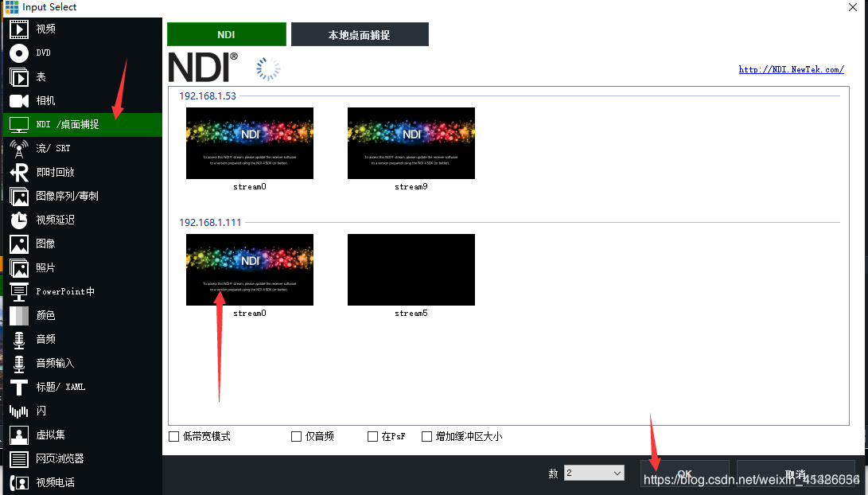Enable the low bandwidth mode (低带宽模式) checkbox
The width and height of the screenshot is (868, 495).
click(x=173, y=436)
